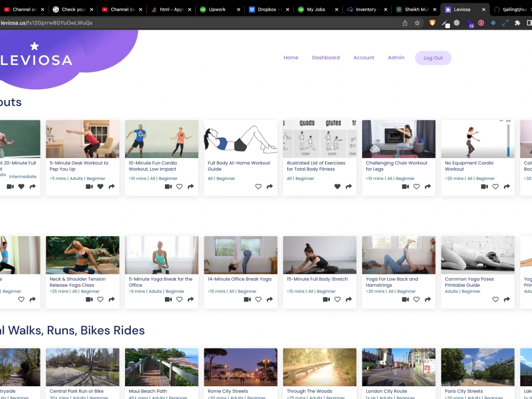This screenshot has height=399, width=532.
Task: Share the 15-Minute Full Body Stretch
Action: pos(349,300)
